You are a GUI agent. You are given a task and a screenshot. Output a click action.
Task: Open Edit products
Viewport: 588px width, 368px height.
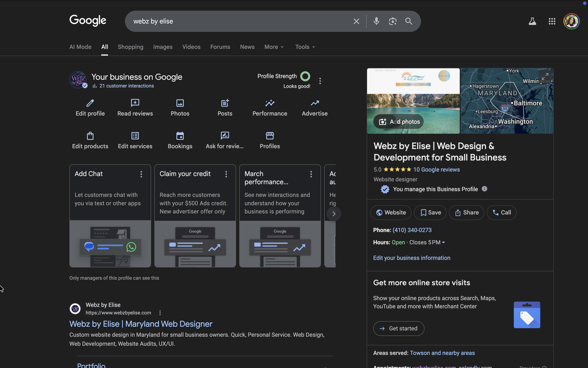(x=90, y=141)
